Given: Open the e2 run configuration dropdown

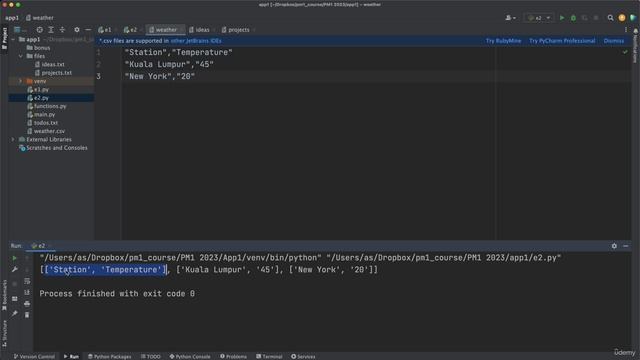Looking at the screenshot, I should (539, 18).
